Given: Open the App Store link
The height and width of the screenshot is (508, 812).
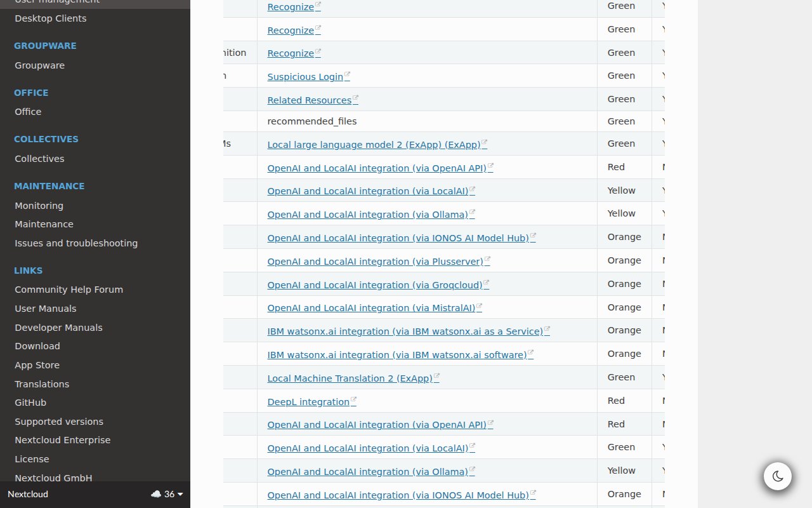Looking at the screenshot, I should tap(37, 365).
